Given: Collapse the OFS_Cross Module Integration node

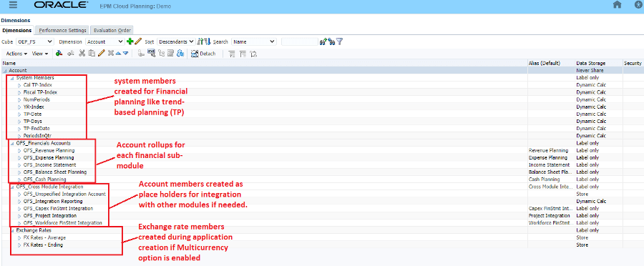Looking at the screenshot, I should [12, 187].
